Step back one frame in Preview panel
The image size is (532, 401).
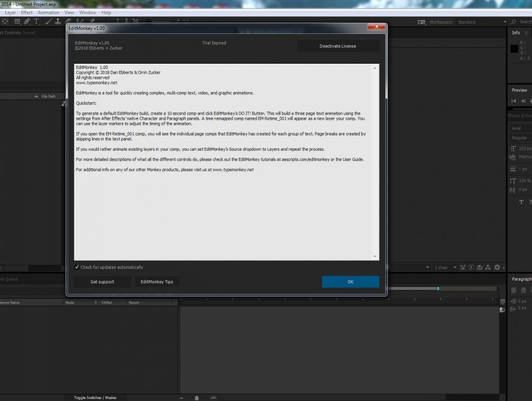523,101
